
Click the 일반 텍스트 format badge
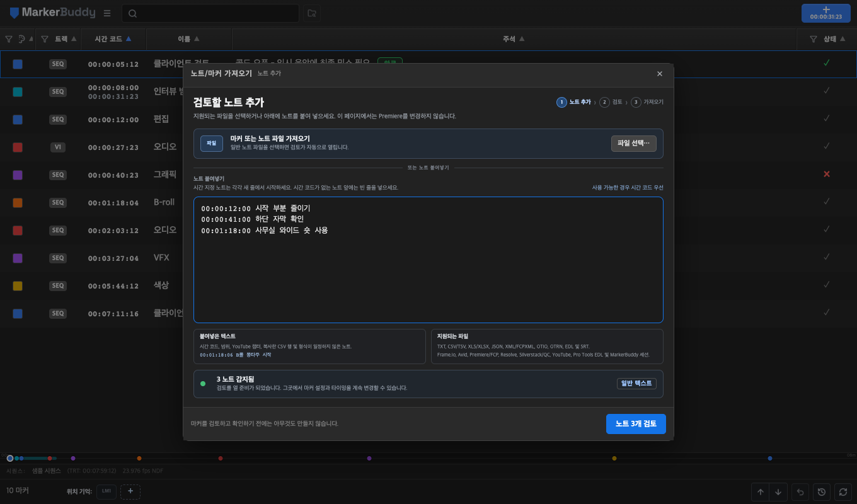pyautogui.click(x=636, y=384)
